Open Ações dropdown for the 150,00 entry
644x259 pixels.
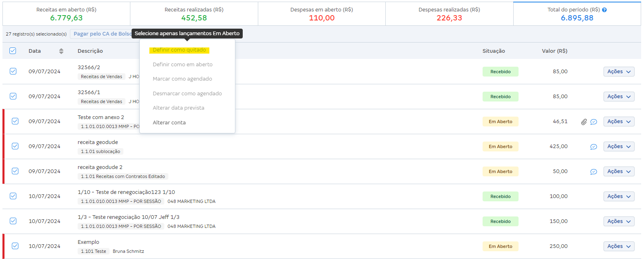click(619, 221)
